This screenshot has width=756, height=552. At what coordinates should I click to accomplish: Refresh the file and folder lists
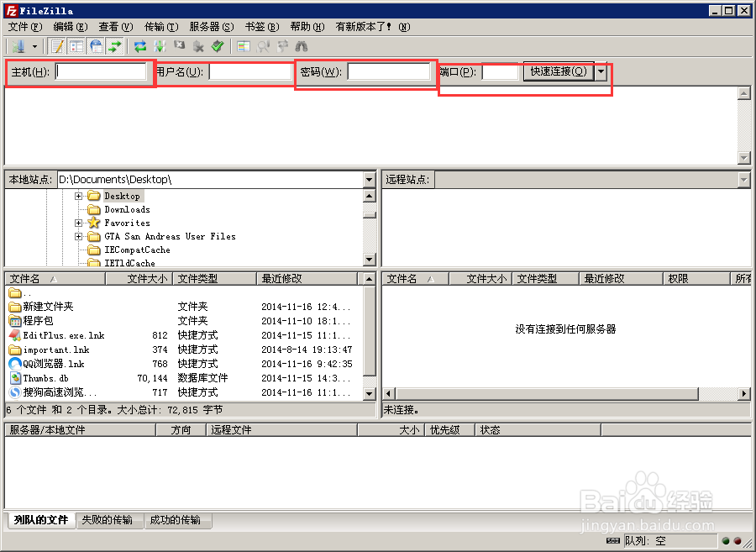(140, 47)
